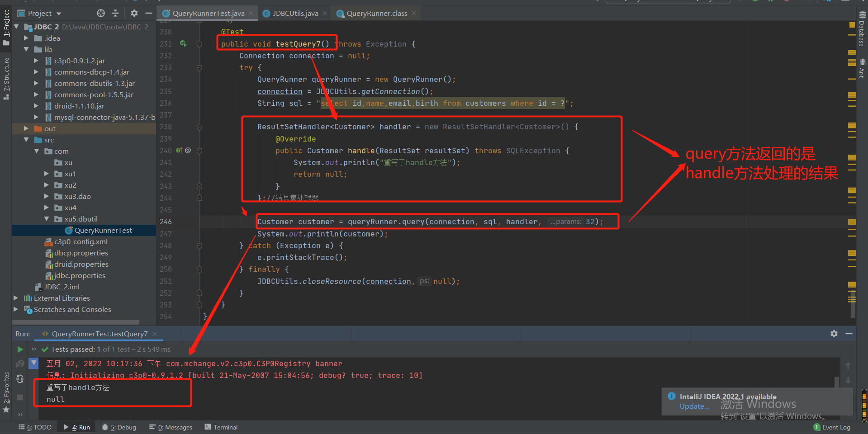Open the 2: Favorites side tab
The width and height of the screenshot is (868, 434).
(6, 392)
